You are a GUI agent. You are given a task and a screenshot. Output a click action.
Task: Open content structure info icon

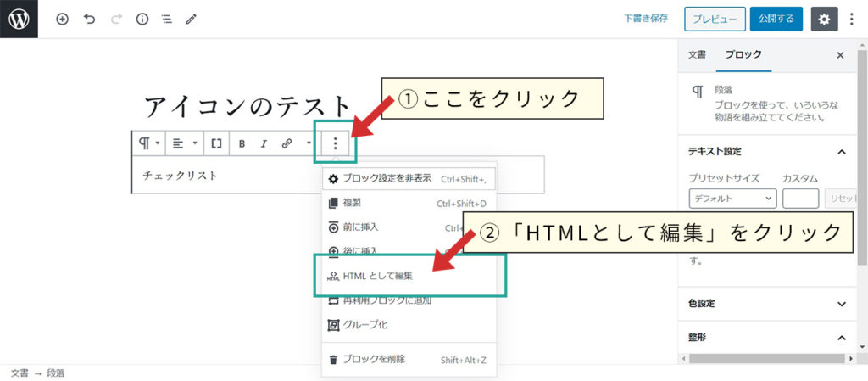pos(142,20)
